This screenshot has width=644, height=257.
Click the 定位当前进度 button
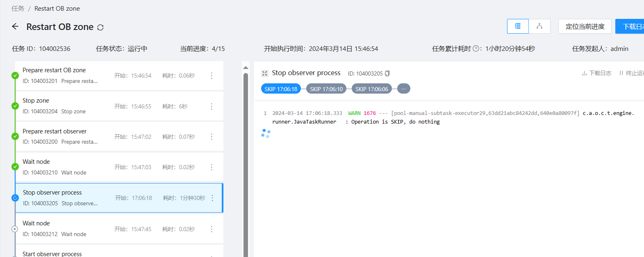tap(585, 26)
